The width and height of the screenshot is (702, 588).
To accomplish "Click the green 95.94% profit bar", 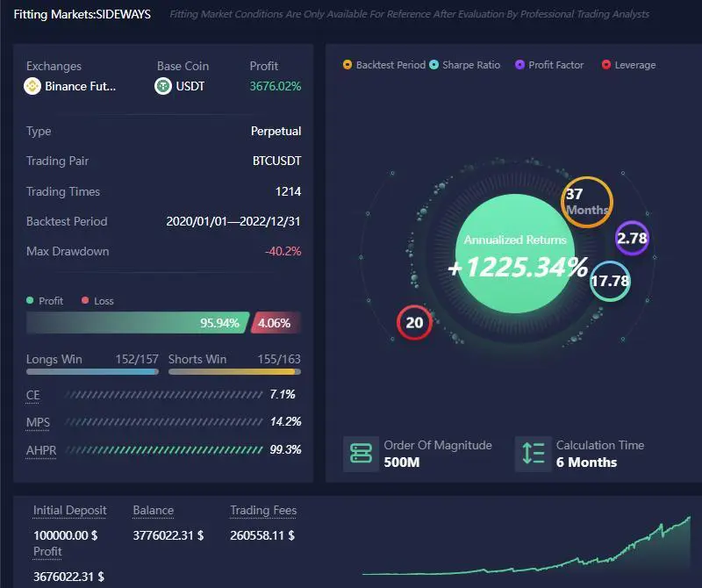I will click(x=136, y=323).
